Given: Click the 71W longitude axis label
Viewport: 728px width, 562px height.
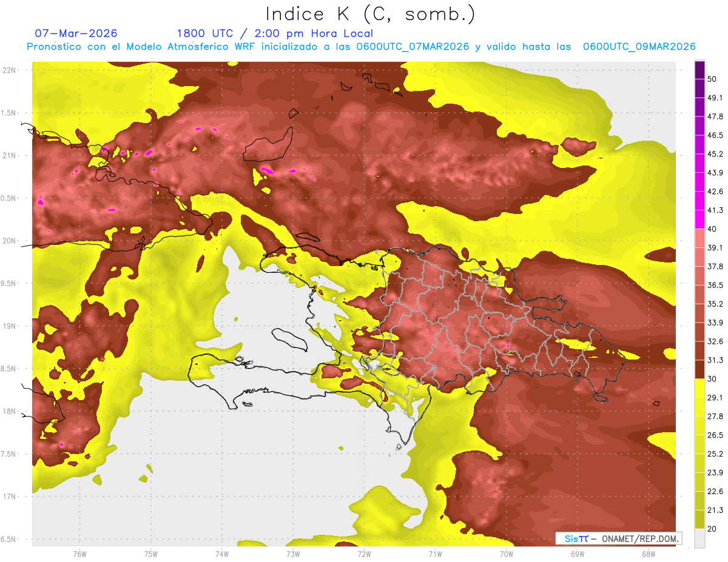Looking at the screenshot, I should pos(435,554).
